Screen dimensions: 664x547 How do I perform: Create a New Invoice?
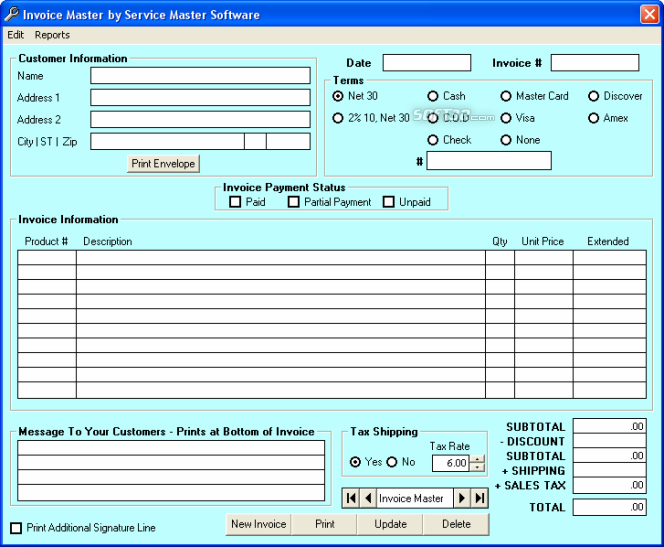click(258, 524)
